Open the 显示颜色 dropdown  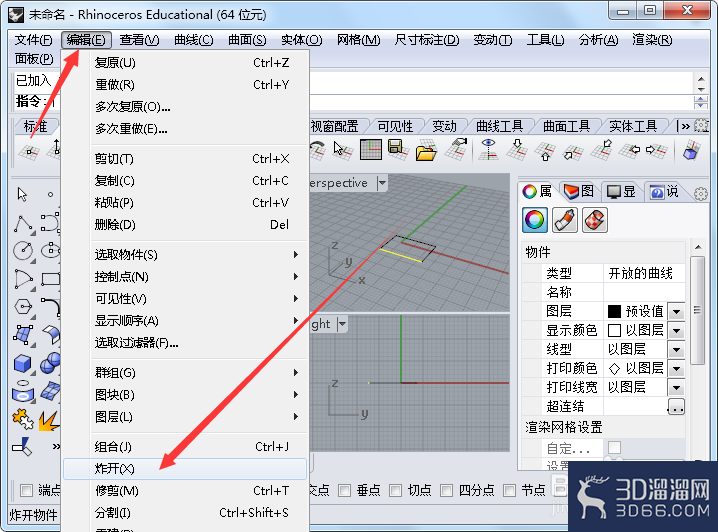(676, 331)
